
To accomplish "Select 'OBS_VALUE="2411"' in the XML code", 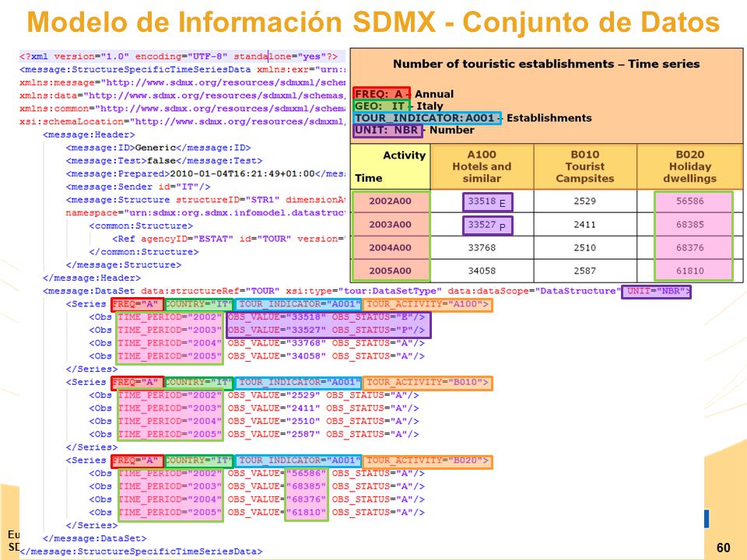I will (x=274, y=408).
